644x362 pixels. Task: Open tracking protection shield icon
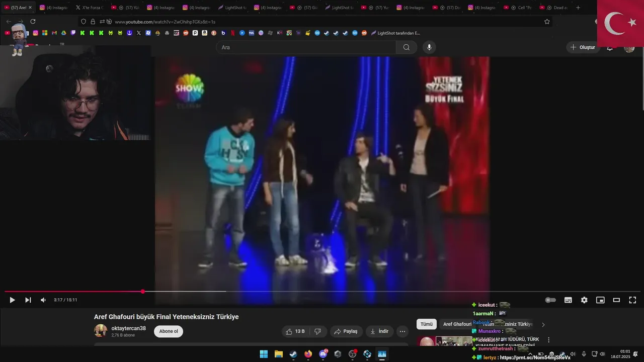coord(84,22)
